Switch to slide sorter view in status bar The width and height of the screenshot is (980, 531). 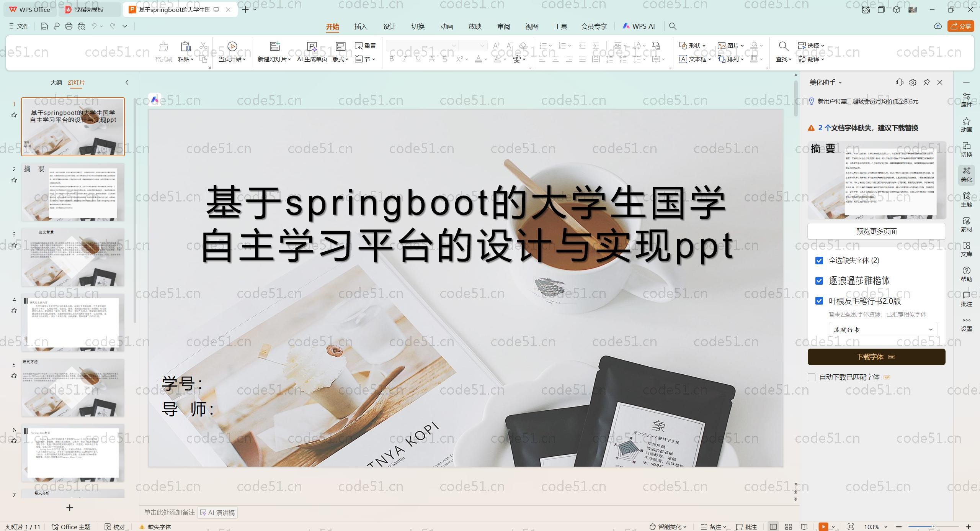pos(789,527)
